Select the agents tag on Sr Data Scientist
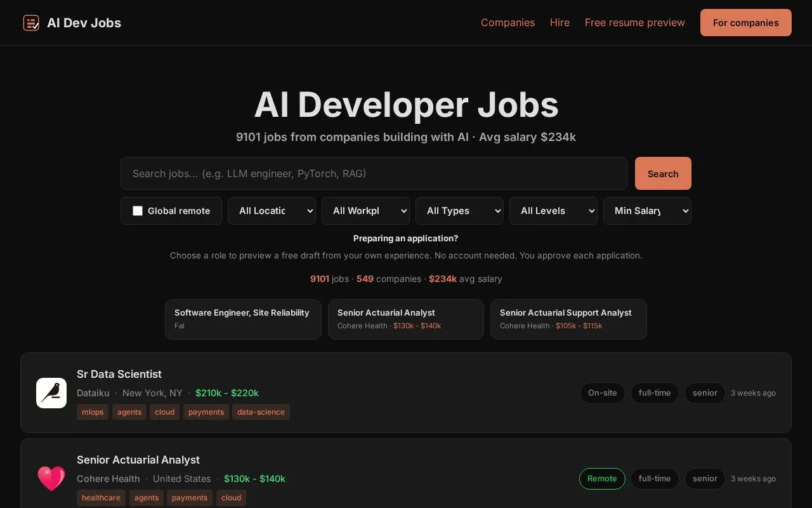 (x=129, y=412)
